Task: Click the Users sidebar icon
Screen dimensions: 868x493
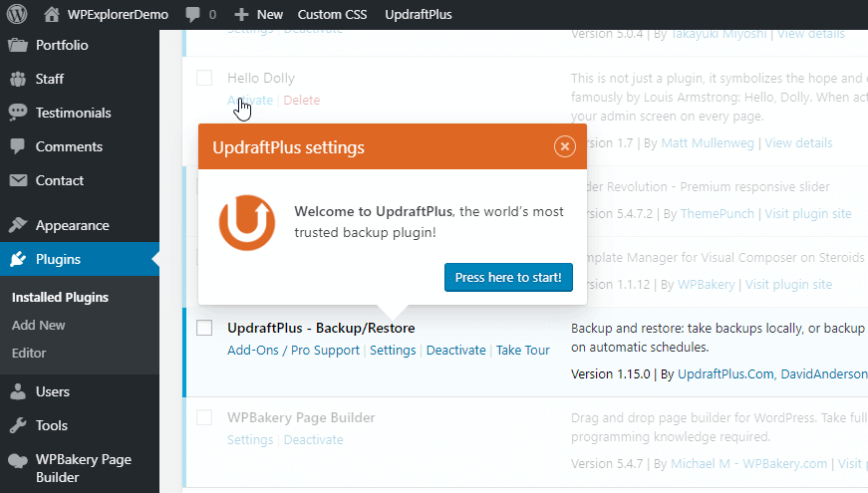Action: click(18, 391)
